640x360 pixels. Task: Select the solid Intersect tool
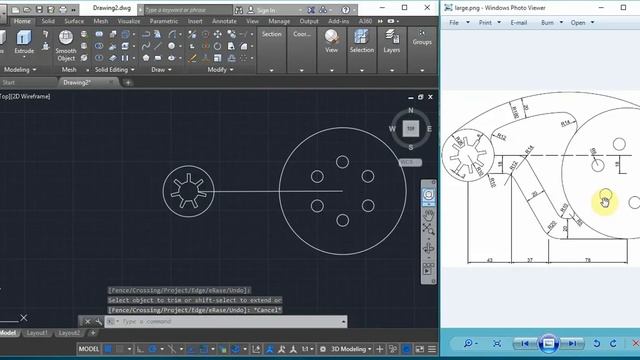(x=99, y=58)
